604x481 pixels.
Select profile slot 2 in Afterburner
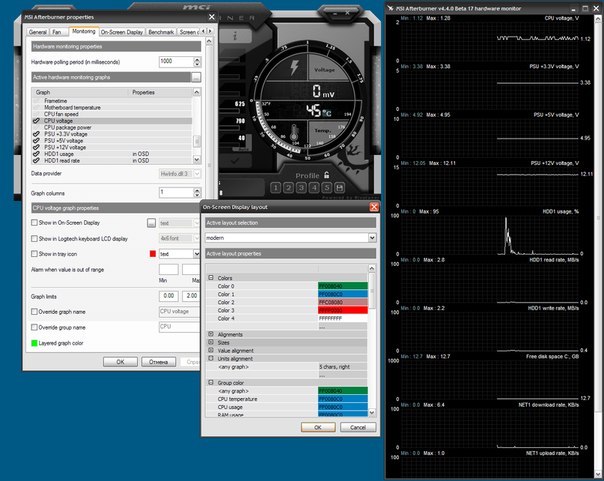pos(288,188)
